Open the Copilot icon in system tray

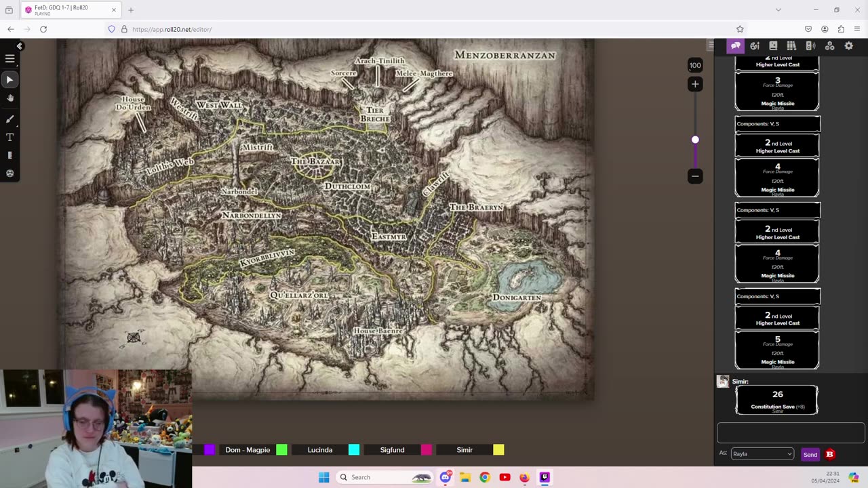click(x=854, y=477)
